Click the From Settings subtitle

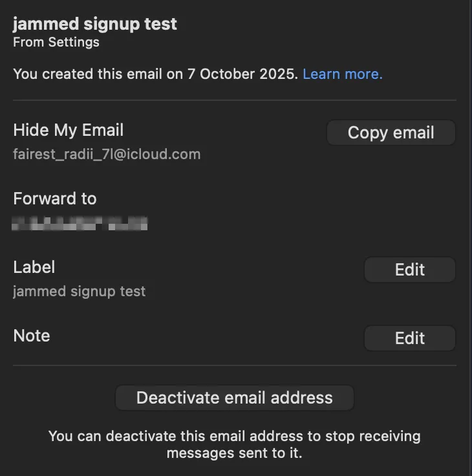pos(56,43)
